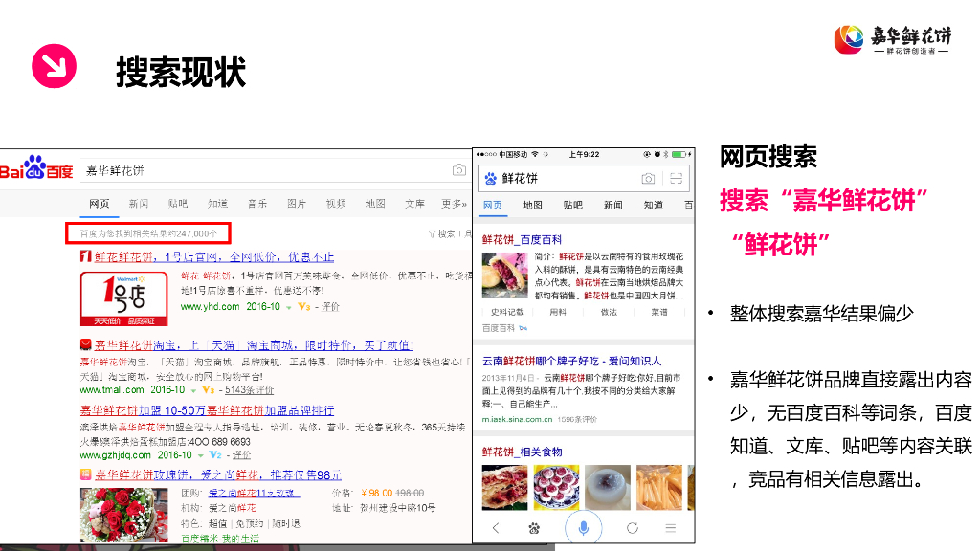Tap the hamburger menu icon in bottom bar
Image resolution: width=980 pixels, height=551 pixels.
click(x=671, y=528)
